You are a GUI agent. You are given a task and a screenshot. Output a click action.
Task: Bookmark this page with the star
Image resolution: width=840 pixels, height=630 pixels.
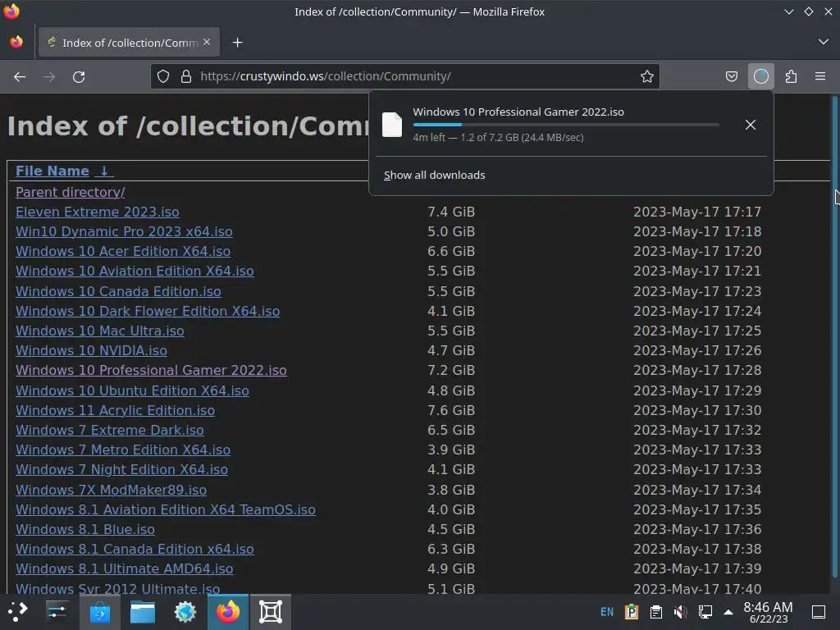(x=647, y=76)
